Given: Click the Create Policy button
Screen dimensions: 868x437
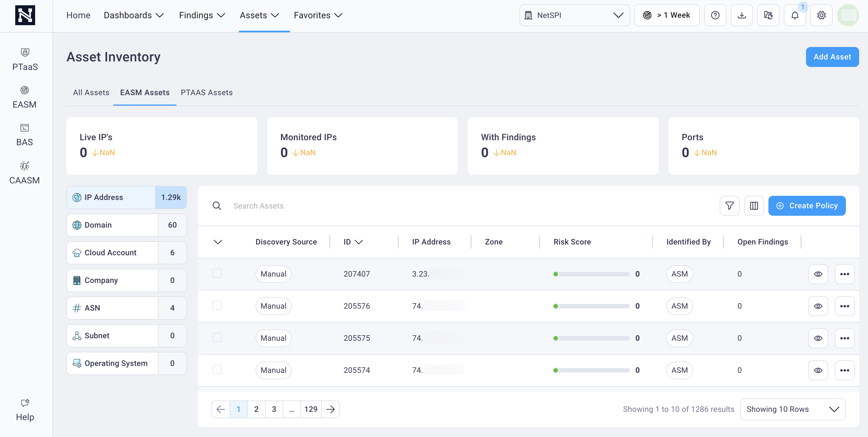Looking at the screenshot, I should [807, 206].
